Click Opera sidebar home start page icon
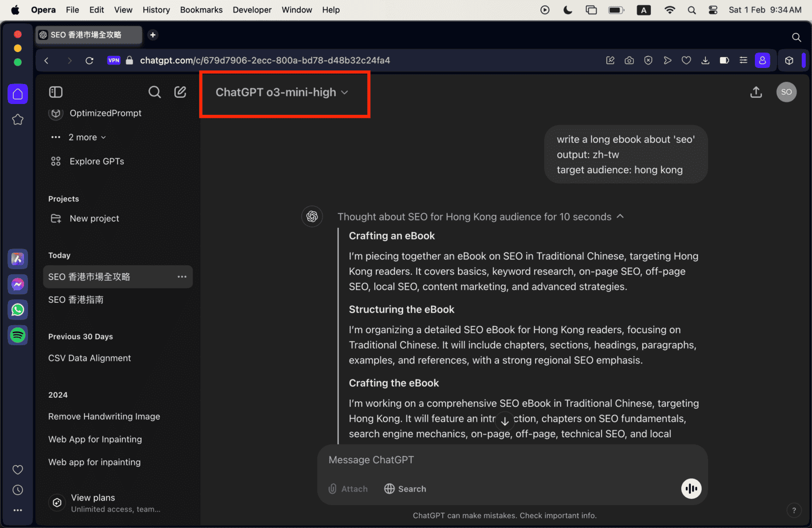Image resolution: width=812 pixels, height=528 pixels. pos(18,94)
